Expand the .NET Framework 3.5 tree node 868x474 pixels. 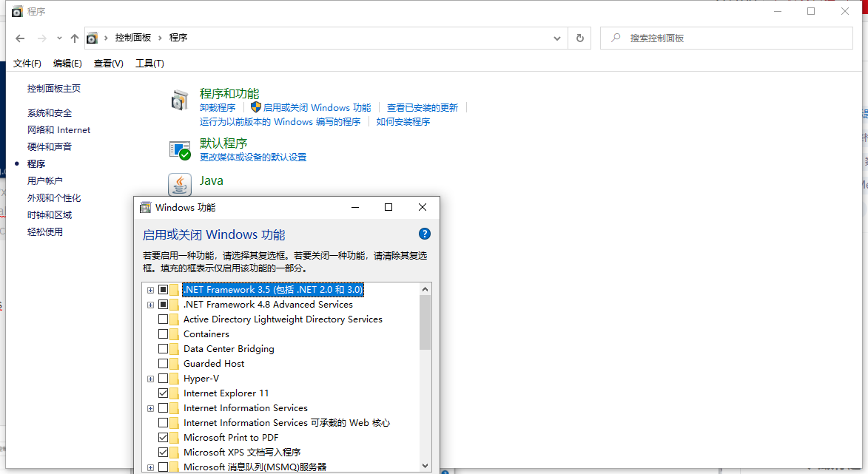(150, 290)
